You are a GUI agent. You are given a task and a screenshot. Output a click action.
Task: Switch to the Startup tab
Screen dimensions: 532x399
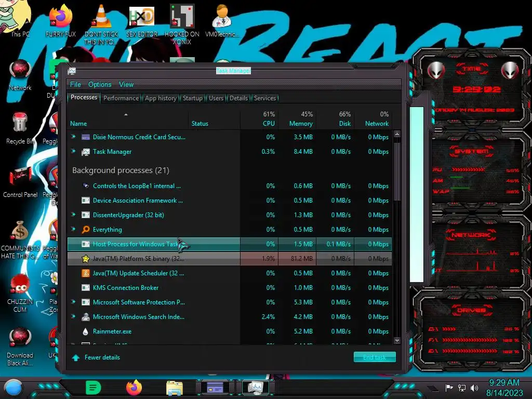(192, 98)
